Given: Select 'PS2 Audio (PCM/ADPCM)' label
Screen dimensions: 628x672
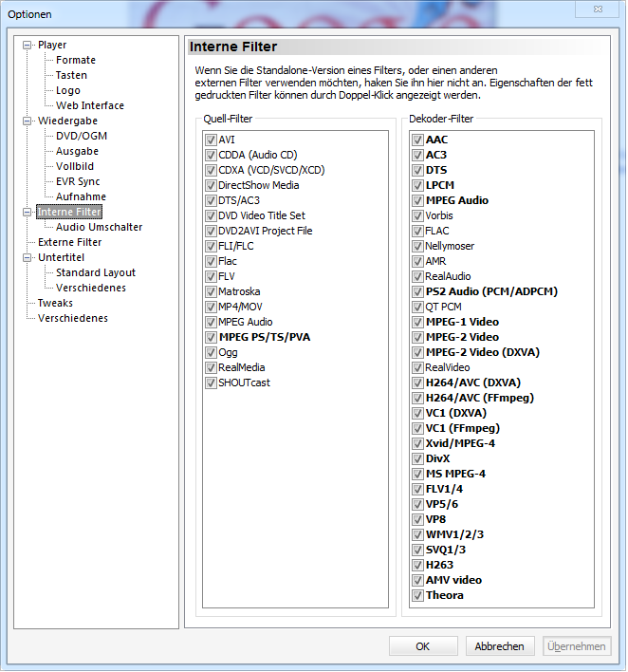Looking at the screenshot, I should tap(491, 291).
